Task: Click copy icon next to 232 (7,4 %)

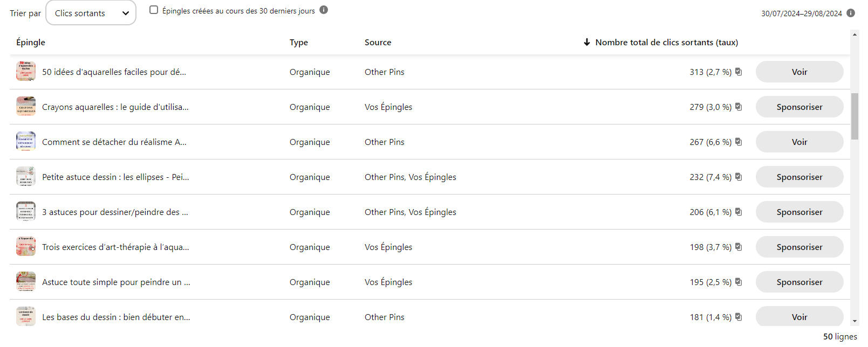Action: 739,177
